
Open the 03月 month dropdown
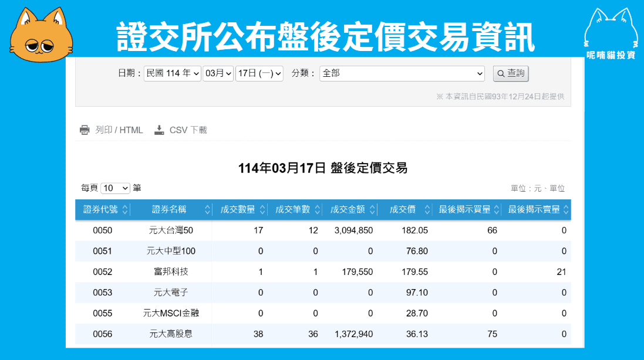pos(218,73)
